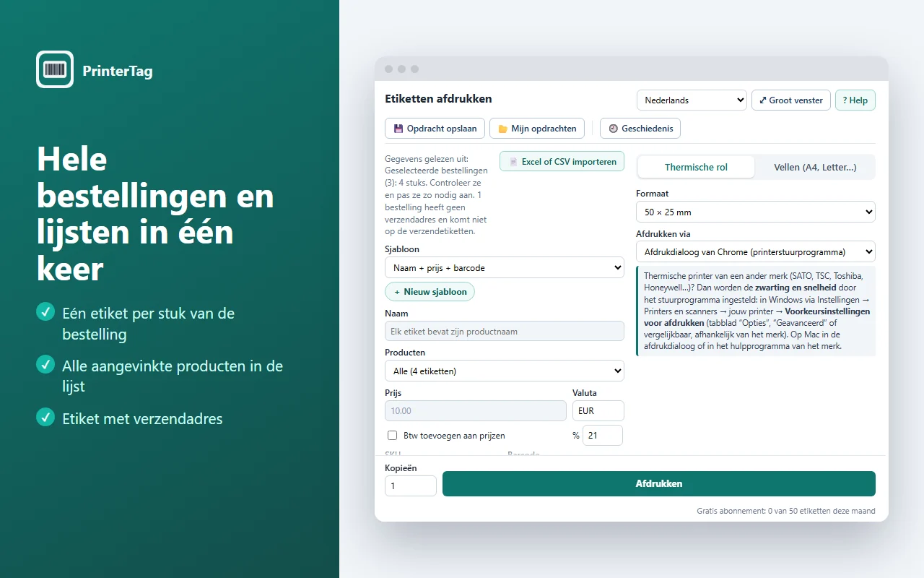Expand the Afdrukken via dropdown

756,252
